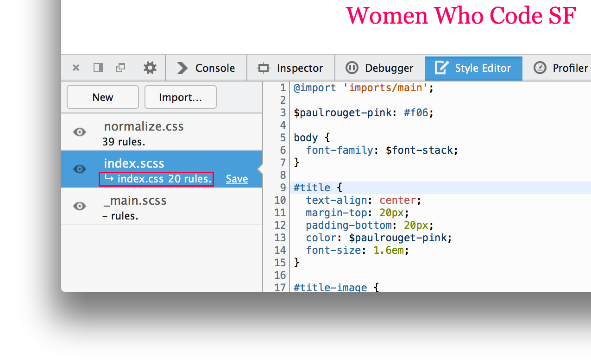Viewport: 591px width, 364px height.
Task: Switch to the Debugger tab
Action: [380, 68]
